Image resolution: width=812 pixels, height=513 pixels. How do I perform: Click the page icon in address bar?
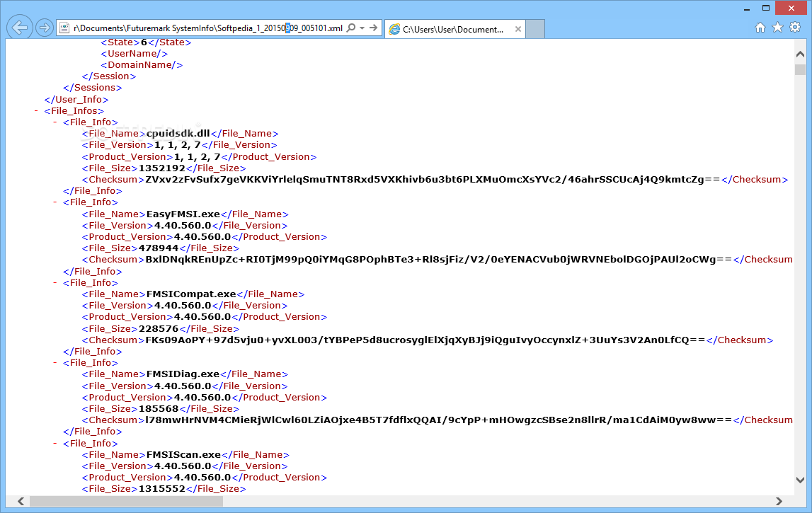coord(64,28)
